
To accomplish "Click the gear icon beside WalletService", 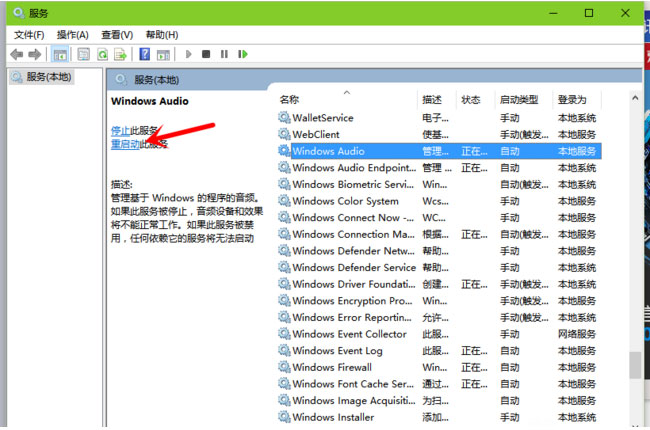I will (284, 118).
